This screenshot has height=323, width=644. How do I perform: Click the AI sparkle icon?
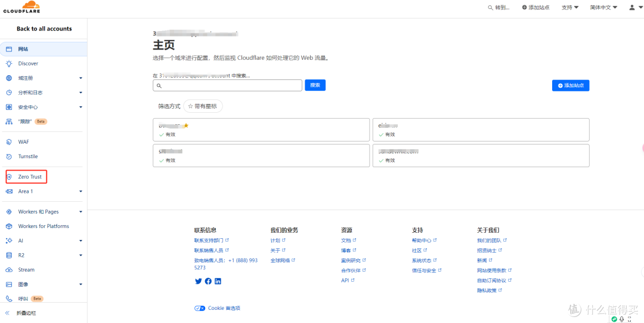point(8,241)
